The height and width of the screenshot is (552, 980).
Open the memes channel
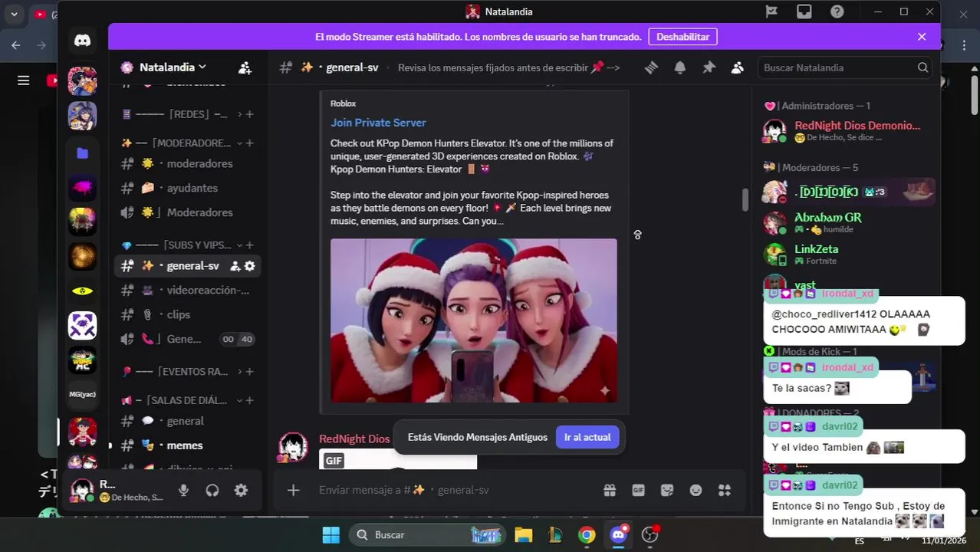(188, 445)
